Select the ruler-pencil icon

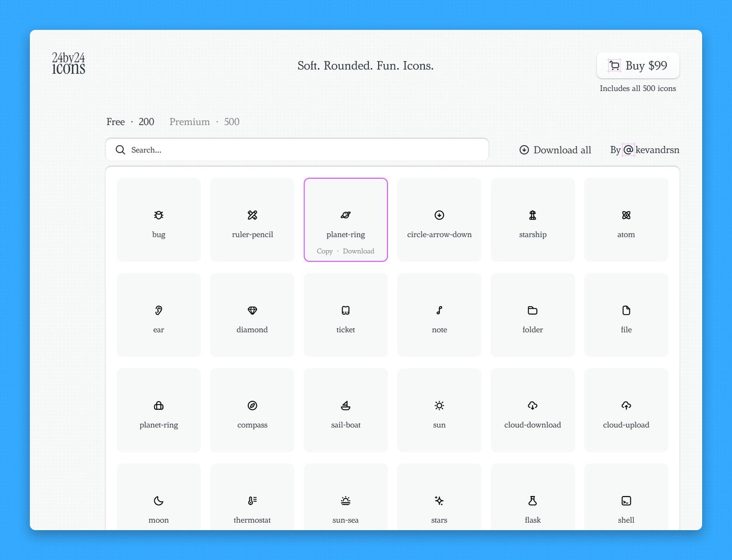point(253,215)
